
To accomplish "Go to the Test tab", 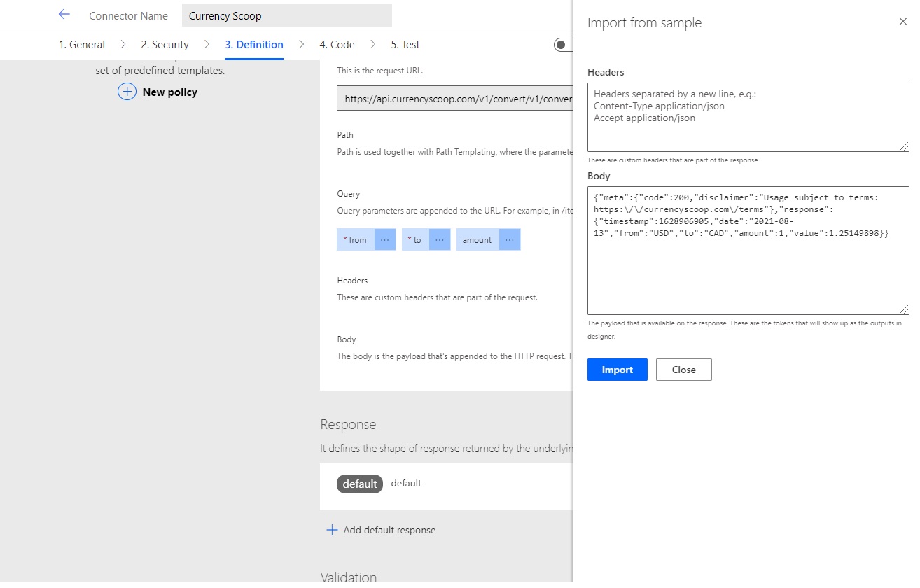I will [405, 44].
